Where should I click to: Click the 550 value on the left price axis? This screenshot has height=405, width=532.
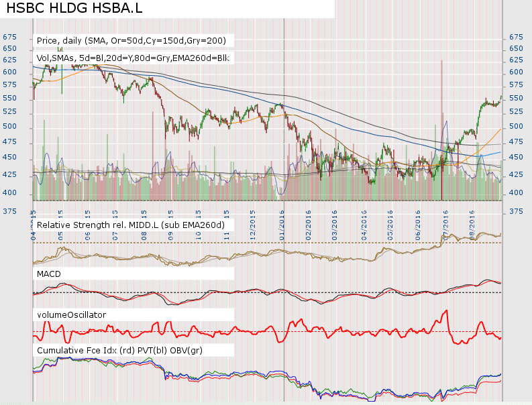click(x=9, y=98)
